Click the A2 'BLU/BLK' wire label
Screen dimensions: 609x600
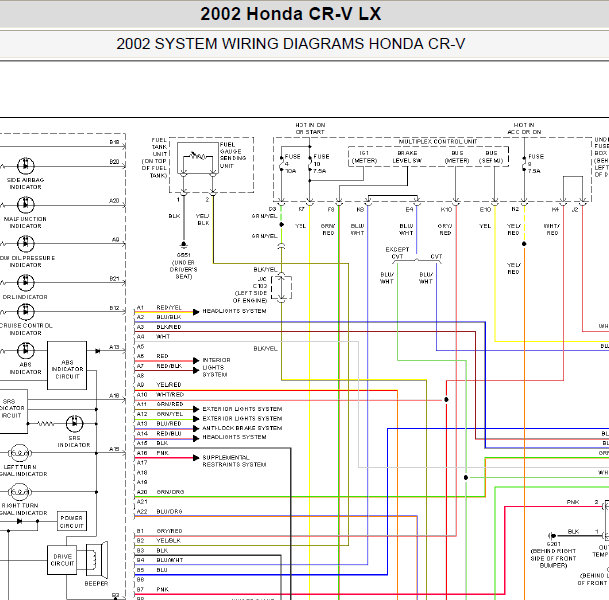(169, 317)
